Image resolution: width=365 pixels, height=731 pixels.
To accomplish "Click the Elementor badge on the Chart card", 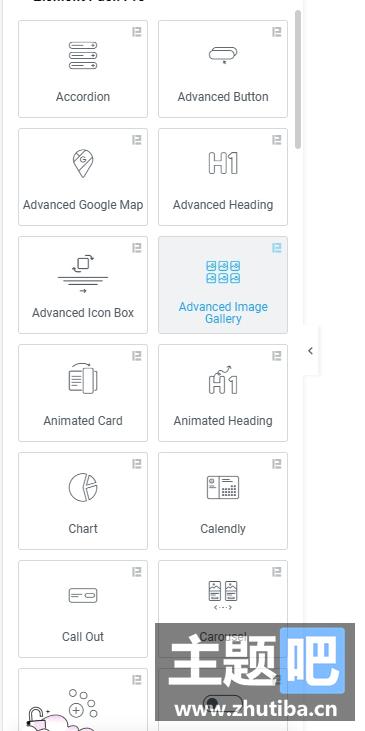I will [x=137, y=464].
